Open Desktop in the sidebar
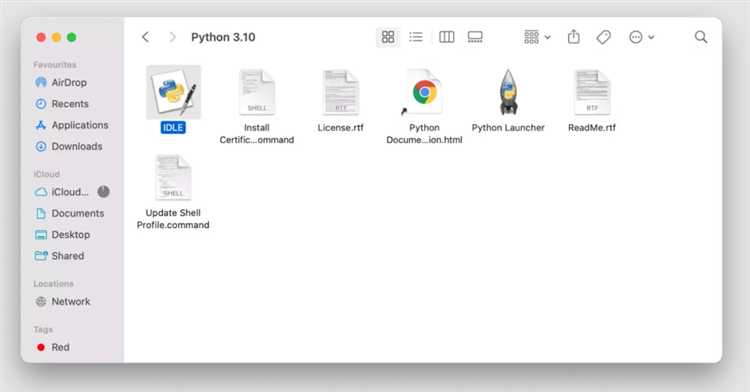The width and height of the screenshot is (750, 392). pos(63,234)
